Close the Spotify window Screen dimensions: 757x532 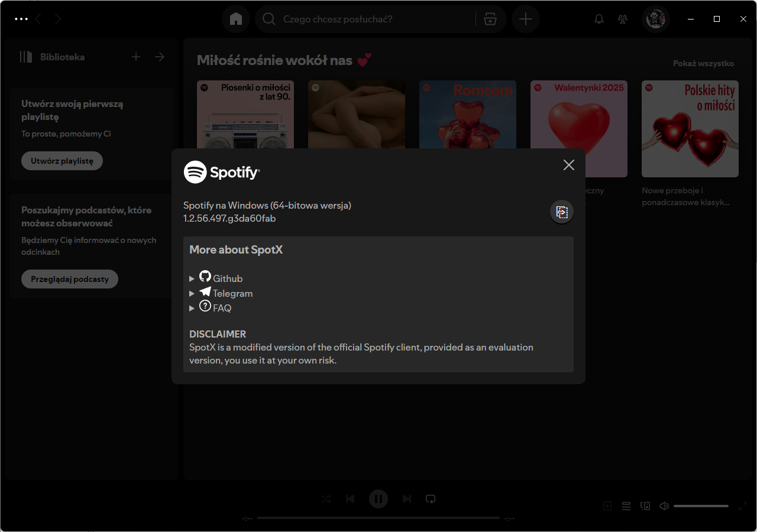(x=743, y=19)
